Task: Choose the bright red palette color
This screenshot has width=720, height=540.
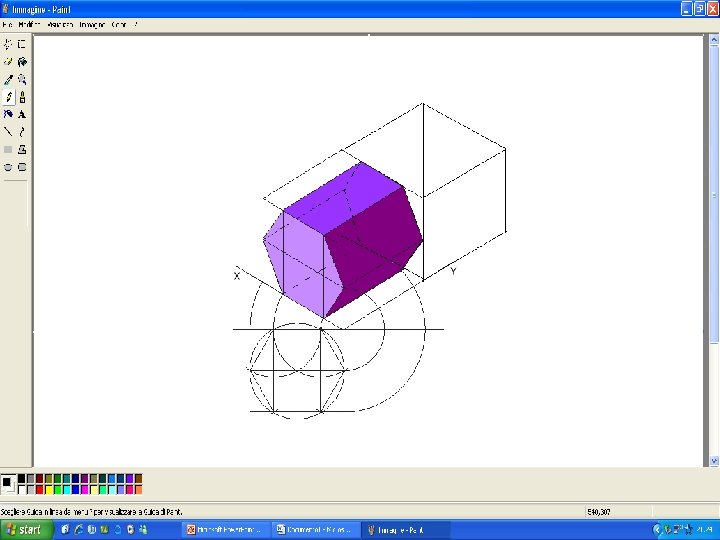Action: (39, 490)
